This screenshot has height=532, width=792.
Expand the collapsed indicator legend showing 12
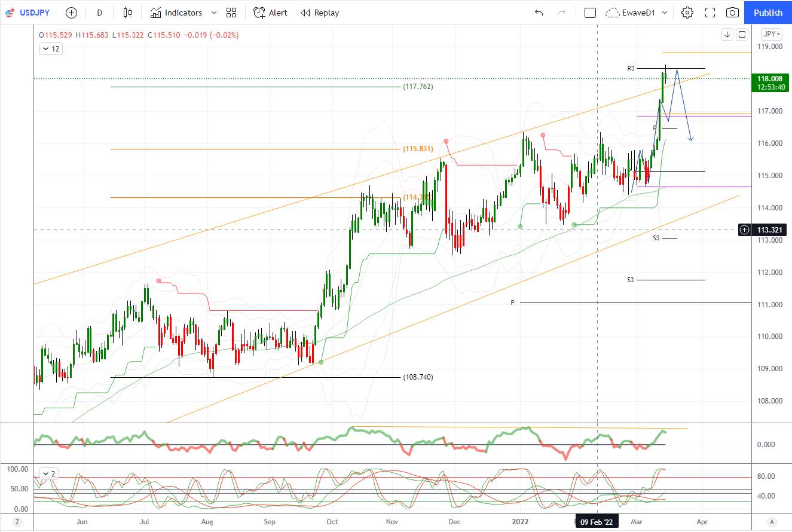click(51, 49)
